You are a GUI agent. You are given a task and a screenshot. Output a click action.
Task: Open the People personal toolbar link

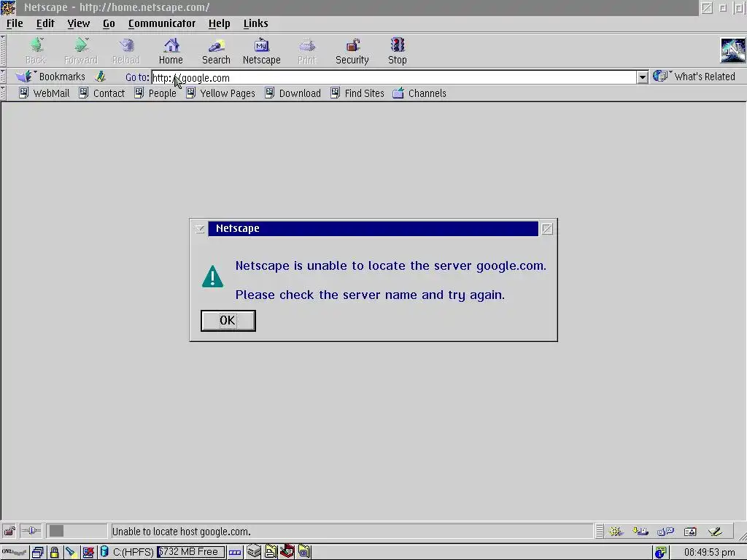155,93
